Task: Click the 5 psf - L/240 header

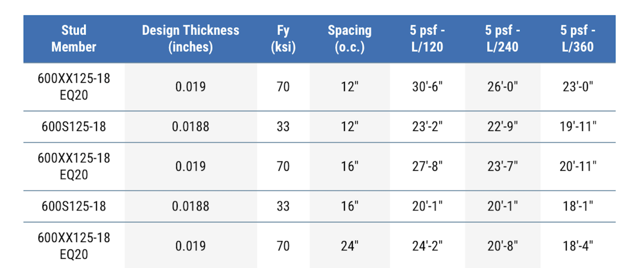Action: coord(502,39)
